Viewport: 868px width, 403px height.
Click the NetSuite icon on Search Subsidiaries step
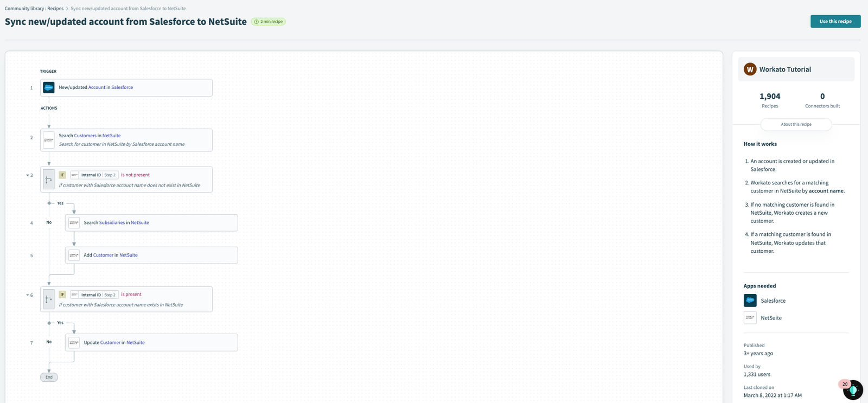point(74,222)
